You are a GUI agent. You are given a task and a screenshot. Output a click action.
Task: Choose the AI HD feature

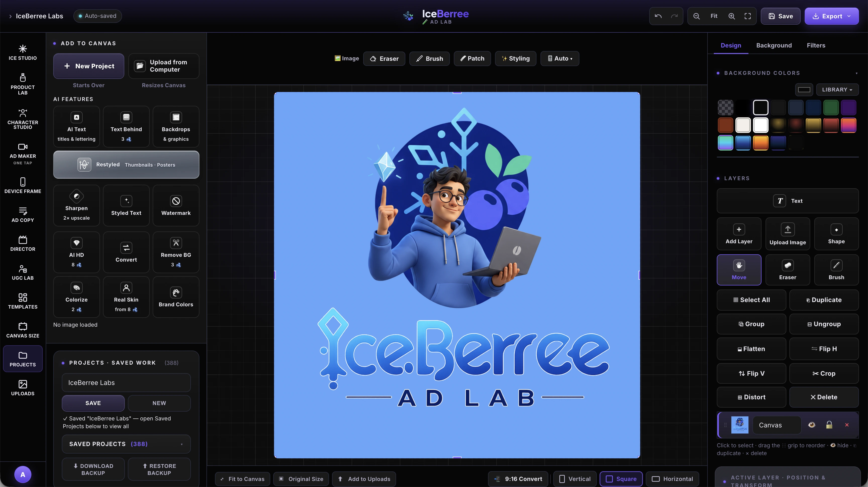(77, 252)
